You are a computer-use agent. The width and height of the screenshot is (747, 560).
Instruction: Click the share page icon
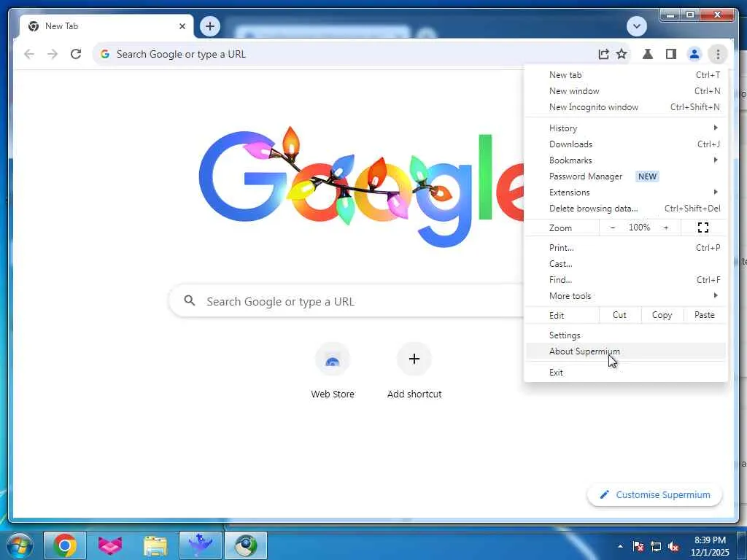(603, 54)
